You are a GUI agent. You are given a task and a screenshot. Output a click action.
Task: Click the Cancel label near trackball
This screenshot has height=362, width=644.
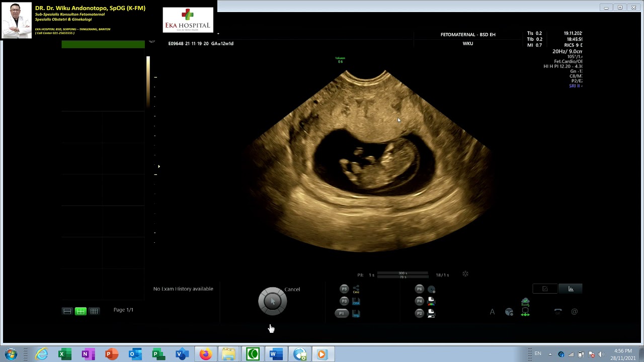(292, 289)
